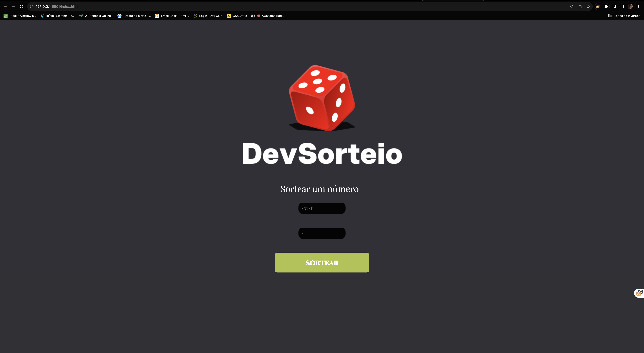644x353 pixels.
Task: Open the side panel icon next to profile
Action: click(x=622, y=7)
